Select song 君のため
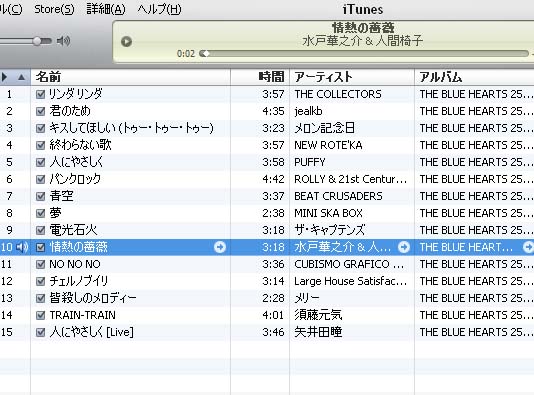 70,111
